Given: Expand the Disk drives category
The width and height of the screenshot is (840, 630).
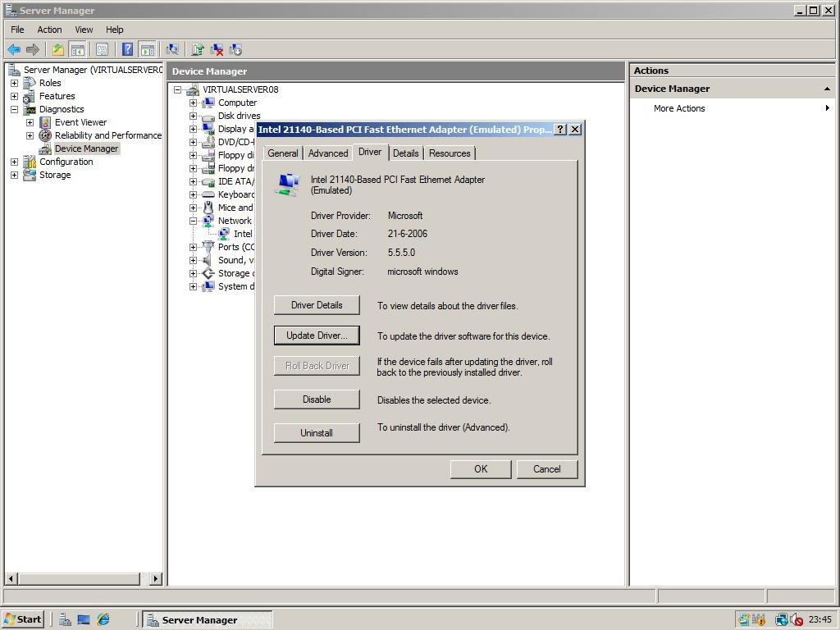Looking at the screenshot, I should click(x=193, y=116).
